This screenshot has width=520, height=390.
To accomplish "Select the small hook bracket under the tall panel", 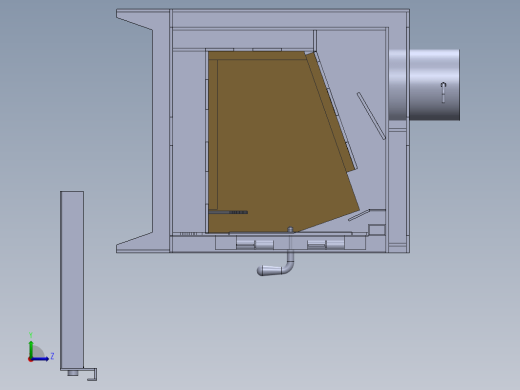I will 92,374.
